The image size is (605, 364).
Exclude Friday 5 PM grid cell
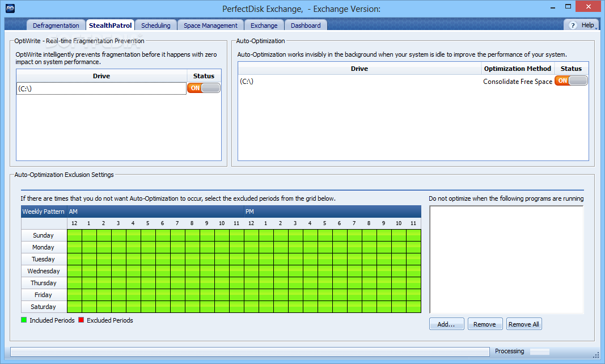(325, 295)
